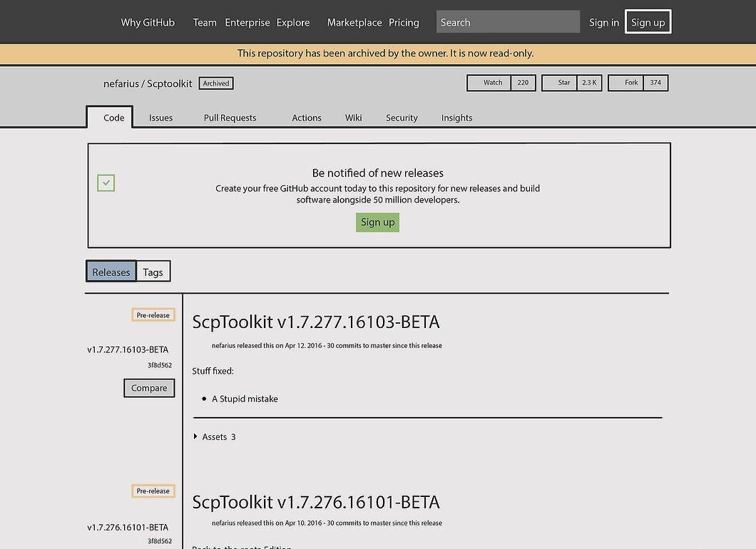This screenshot has width=756, height=549.
Task: Focus the Search input field
Action: click(508, 21)
